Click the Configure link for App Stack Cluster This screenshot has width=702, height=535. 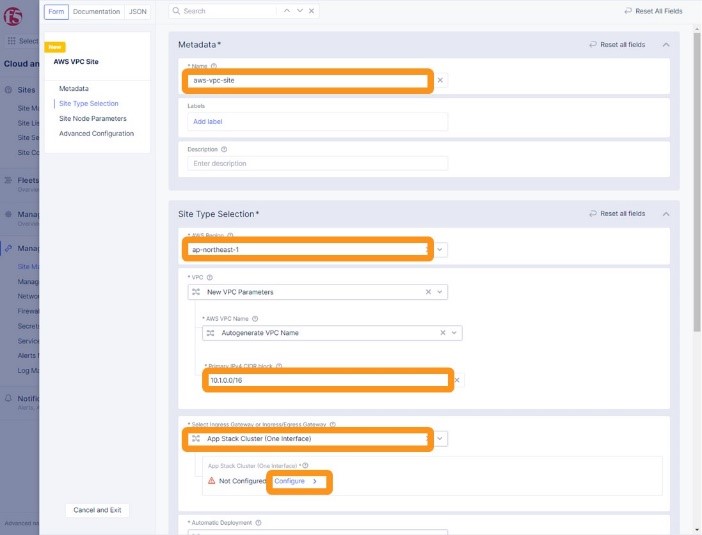point(295,481)
